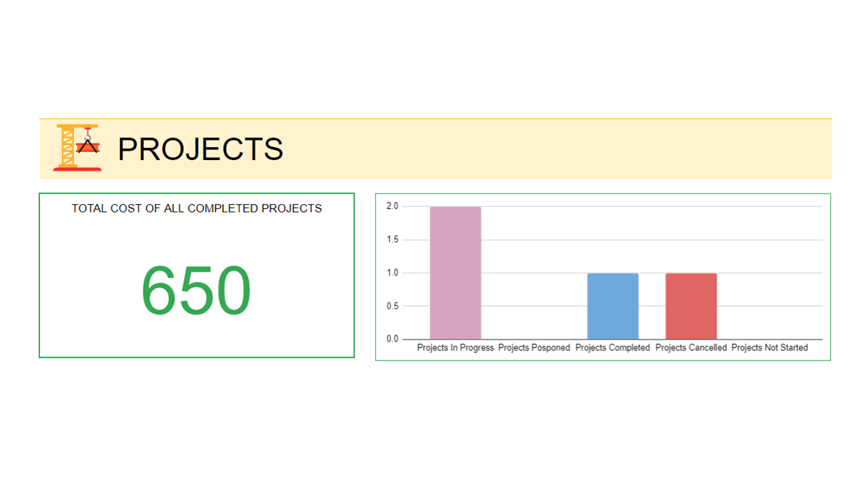Click the yellow PROJECTS header banner
868x488 pixels.
tap(435, 149)
